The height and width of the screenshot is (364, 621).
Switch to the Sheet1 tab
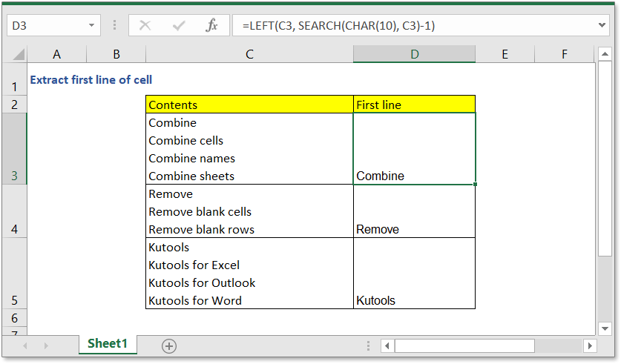pos(108,344)
